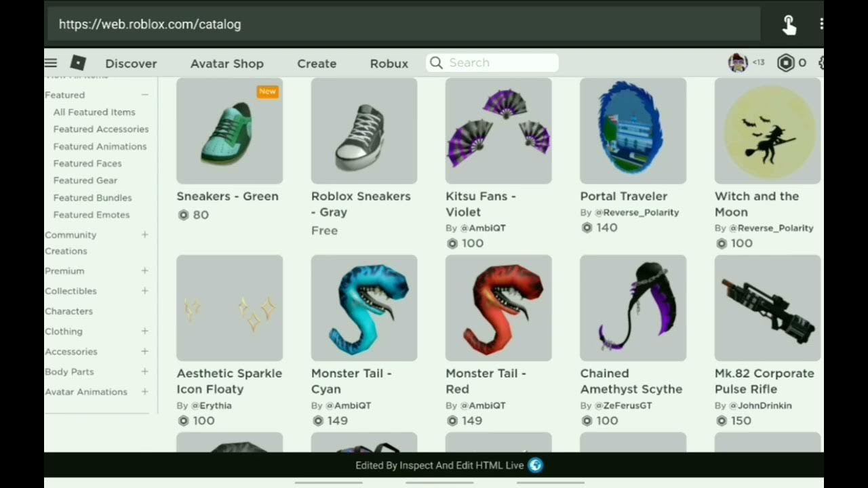The height and width of the screenshot is (488, 868).
Task: Open the Robux menu item
Action: tap(389, 63)
